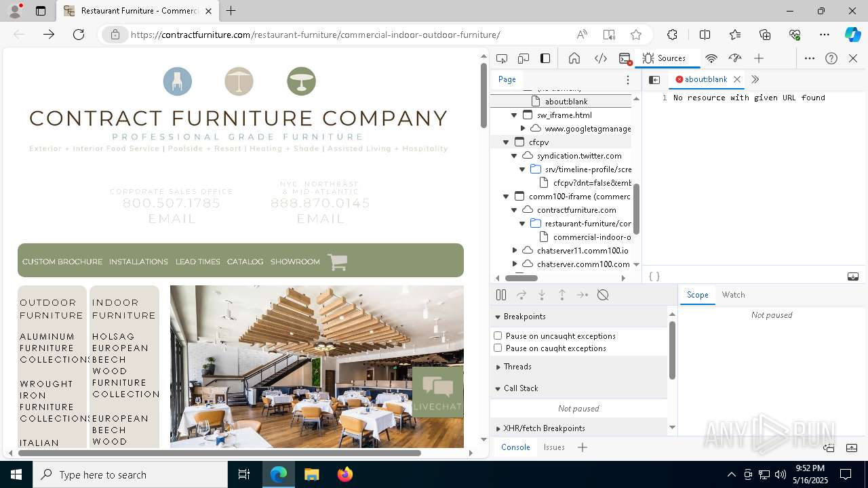This screenshot has height=488, width=868.
Task: Open the Network tool wifi icon
Action: tap(711, 58)
